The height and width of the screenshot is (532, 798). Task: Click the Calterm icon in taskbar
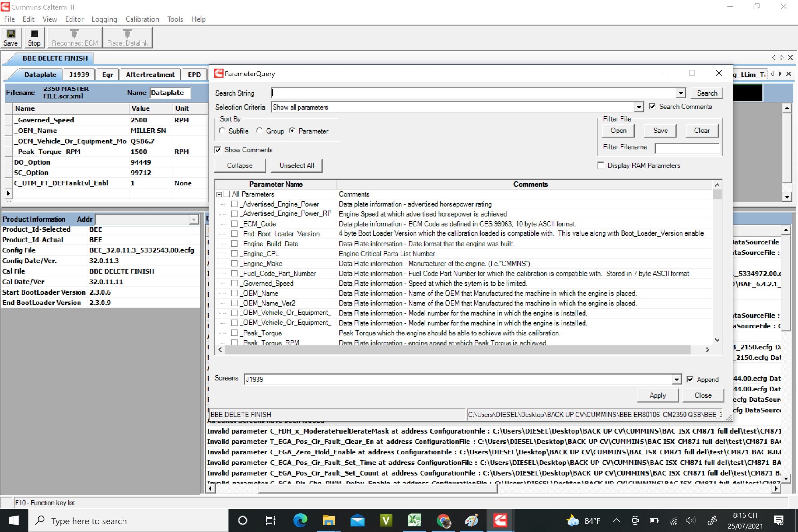click(x=500, y=520)
